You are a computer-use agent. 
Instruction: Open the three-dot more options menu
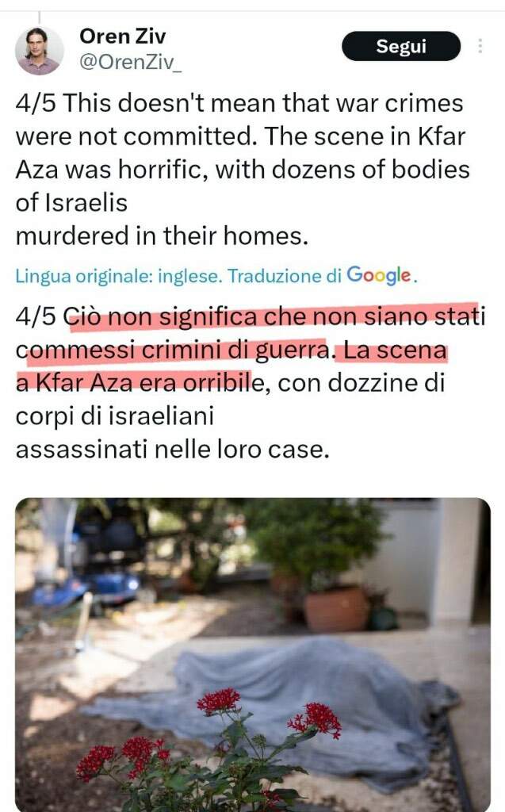pos(480,46)
